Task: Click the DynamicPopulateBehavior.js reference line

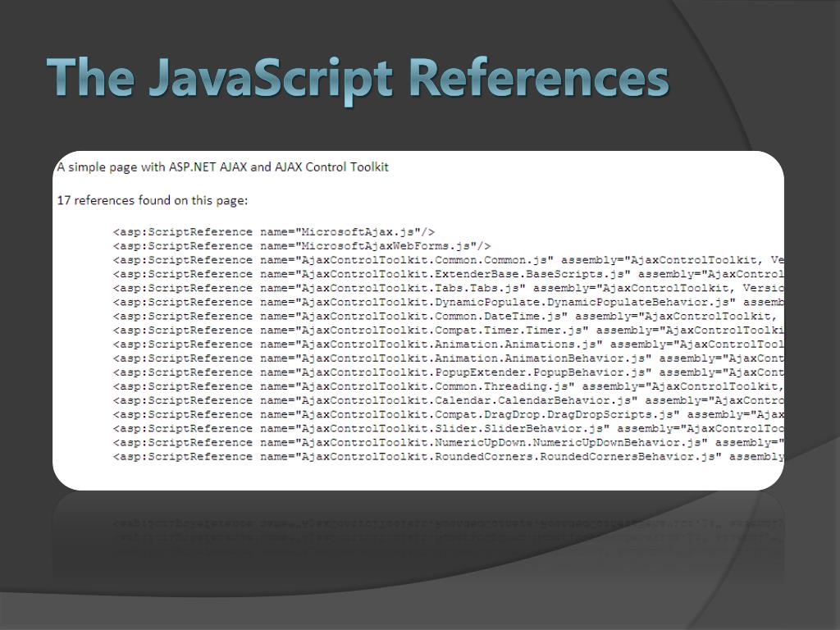Action: click(449, 302)
